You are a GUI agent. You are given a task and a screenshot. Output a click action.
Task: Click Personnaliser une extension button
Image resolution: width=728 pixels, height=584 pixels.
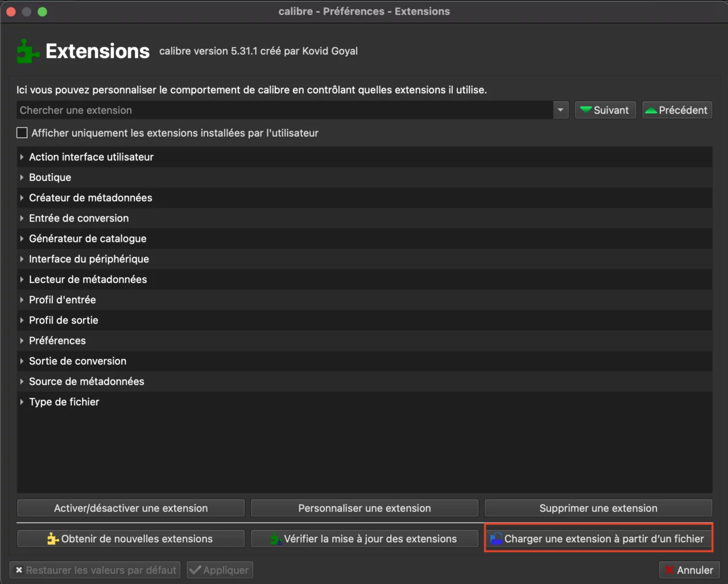365,508
